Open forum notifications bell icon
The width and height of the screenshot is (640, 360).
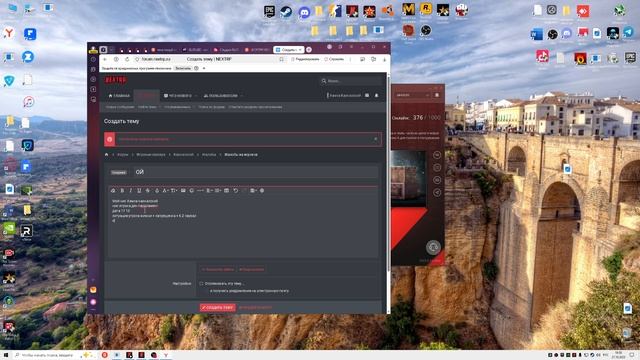tap(376, 96)
